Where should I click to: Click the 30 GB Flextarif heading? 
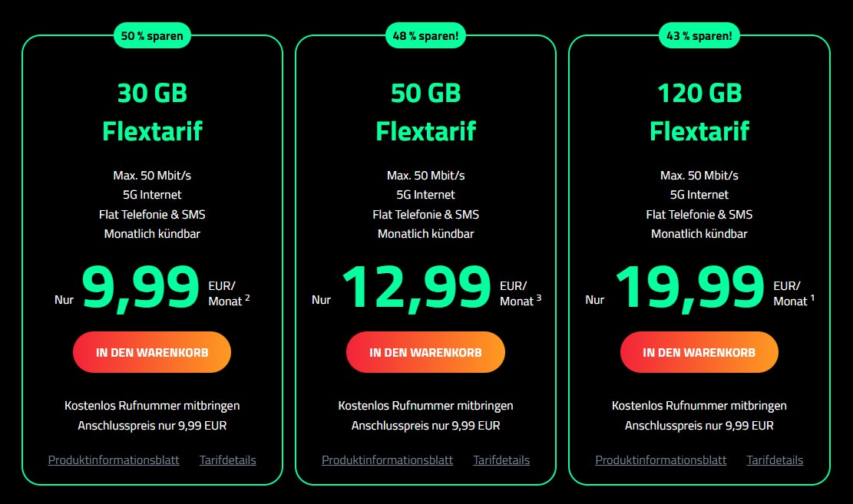pos(152,112)
